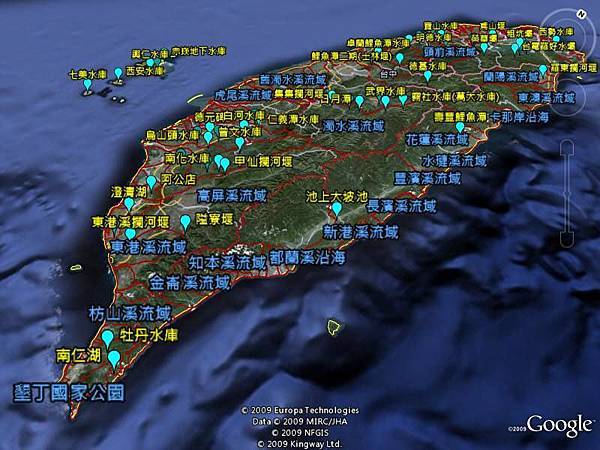Click the 東港溪攔河堰 placemark pin
600x450 pixels.
coord(130,233)
